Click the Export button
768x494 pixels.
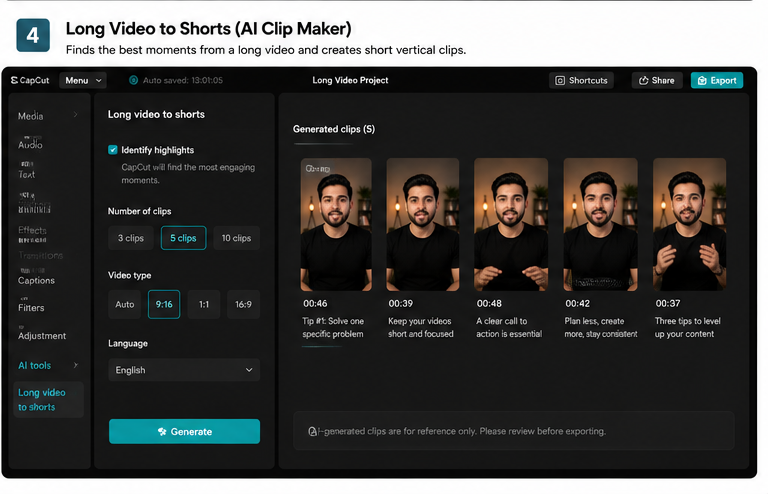(717, 80)
